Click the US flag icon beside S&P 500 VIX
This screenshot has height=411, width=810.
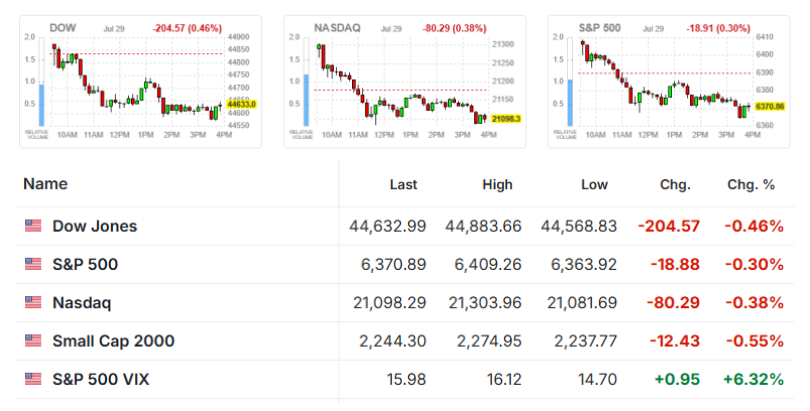[33, 379]
